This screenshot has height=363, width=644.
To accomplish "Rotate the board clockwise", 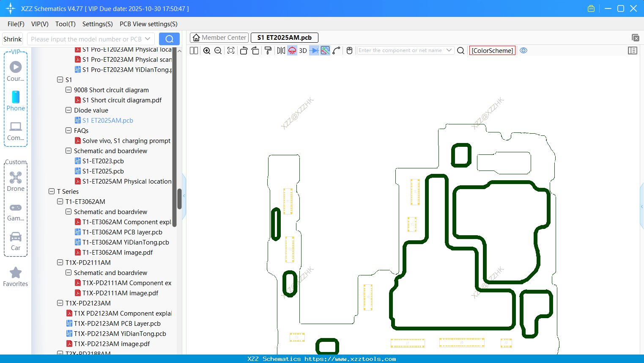I will pyautogui.click(x=255, y=50).
